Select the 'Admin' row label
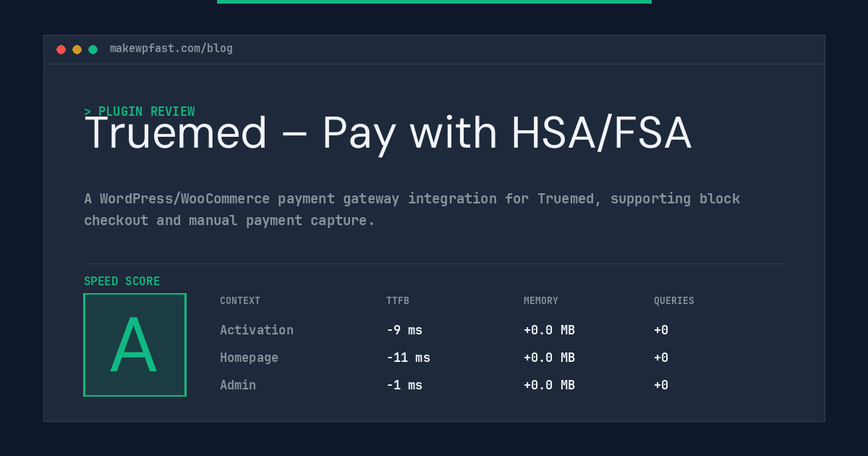 tap(238, 385)
